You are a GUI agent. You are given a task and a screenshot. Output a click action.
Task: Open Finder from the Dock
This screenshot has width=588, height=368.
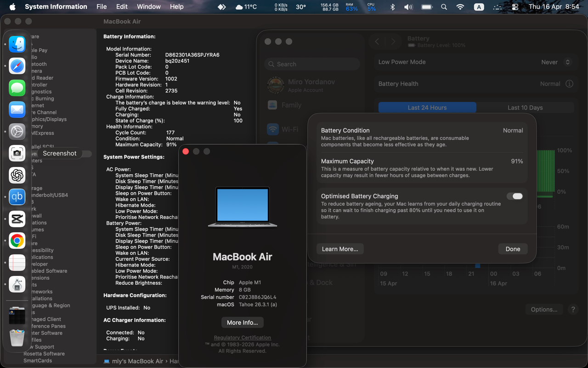(17, 44)
